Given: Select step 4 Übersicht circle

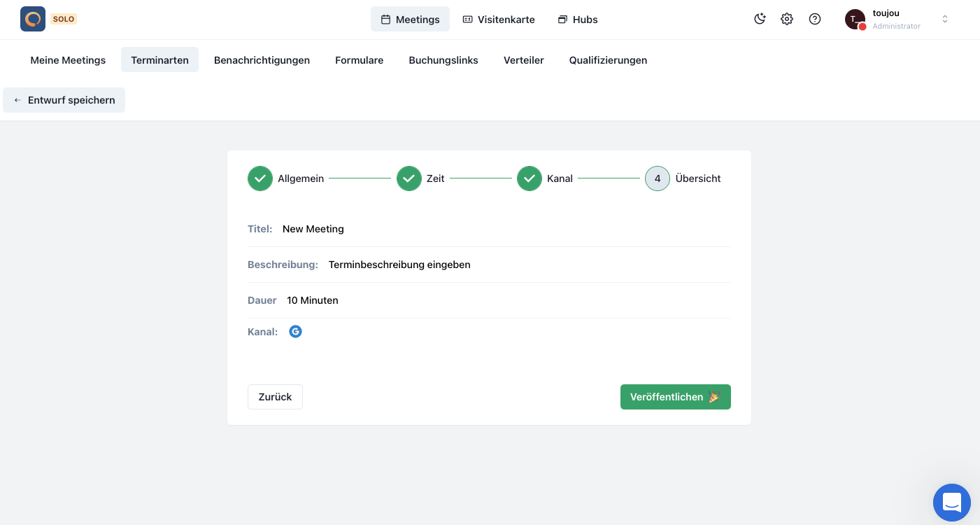Looking at the screenshot, I should pos(658,178).
